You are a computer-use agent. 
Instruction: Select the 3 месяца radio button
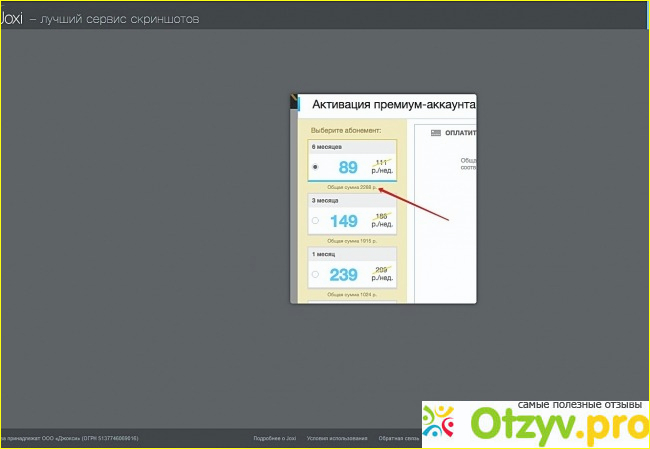(x=316, y=220)
